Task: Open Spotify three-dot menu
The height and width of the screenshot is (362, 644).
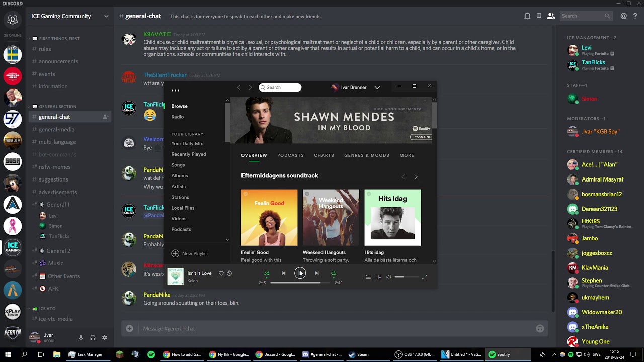Action: 175,90
